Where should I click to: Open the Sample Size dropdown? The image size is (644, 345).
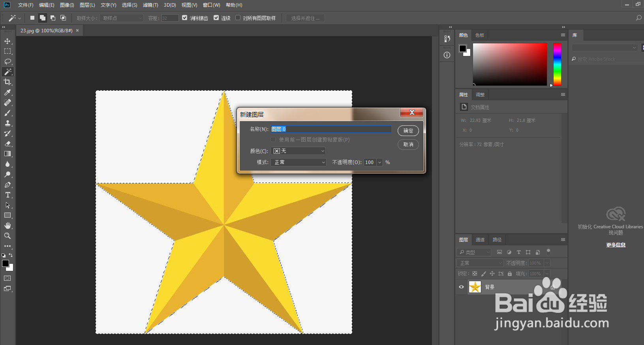coord(122,18)
